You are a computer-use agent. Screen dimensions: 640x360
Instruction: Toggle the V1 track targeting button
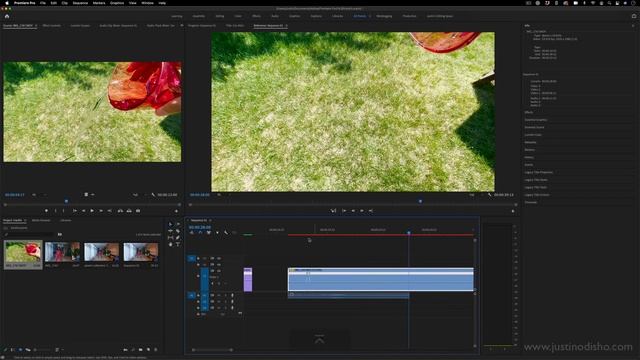point(205,277)
